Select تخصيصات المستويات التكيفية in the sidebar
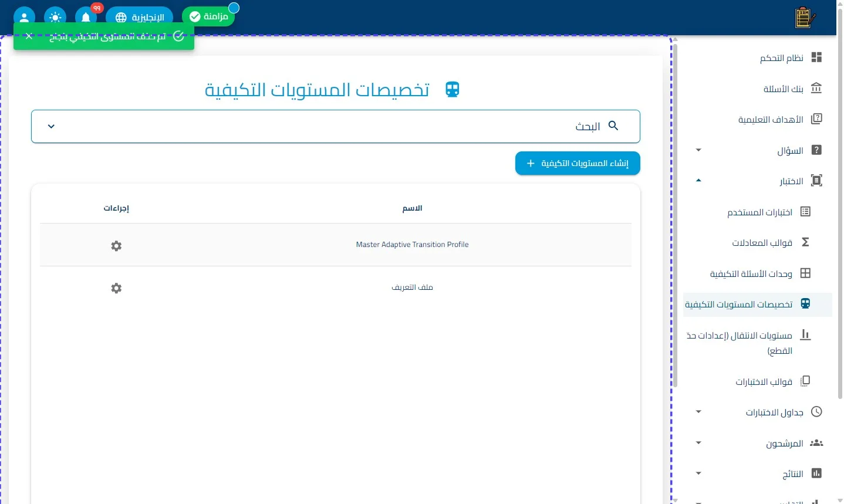The width and height of the screenshot is (844, 504). pyautogui.click(x=758, y=305)
